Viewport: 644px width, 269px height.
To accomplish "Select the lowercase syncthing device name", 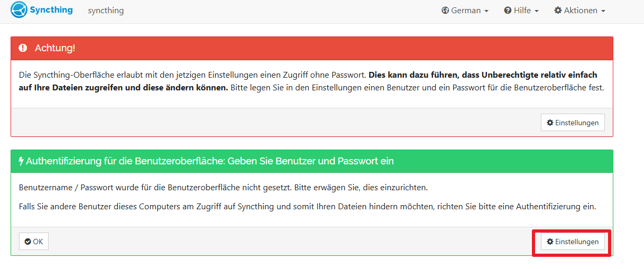I will (106, 11).
